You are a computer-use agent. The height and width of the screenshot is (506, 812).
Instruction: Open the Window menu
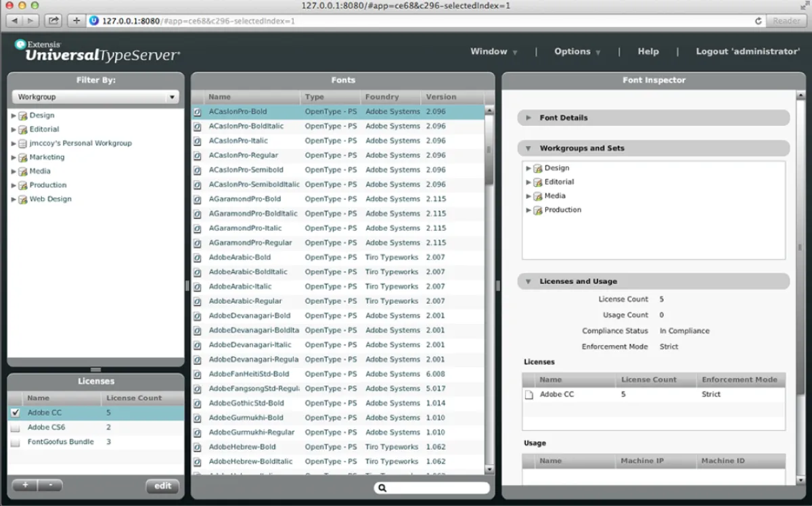(494, 51)
